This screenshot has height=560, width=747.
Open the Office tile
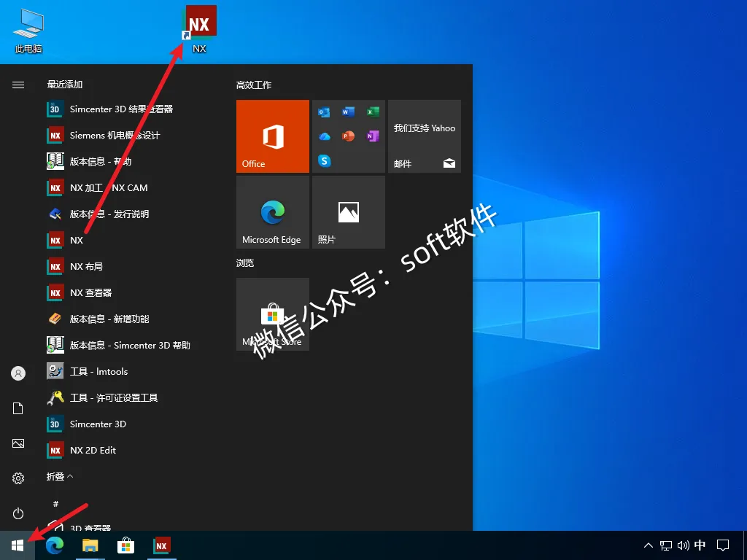(x=273, y=136)
